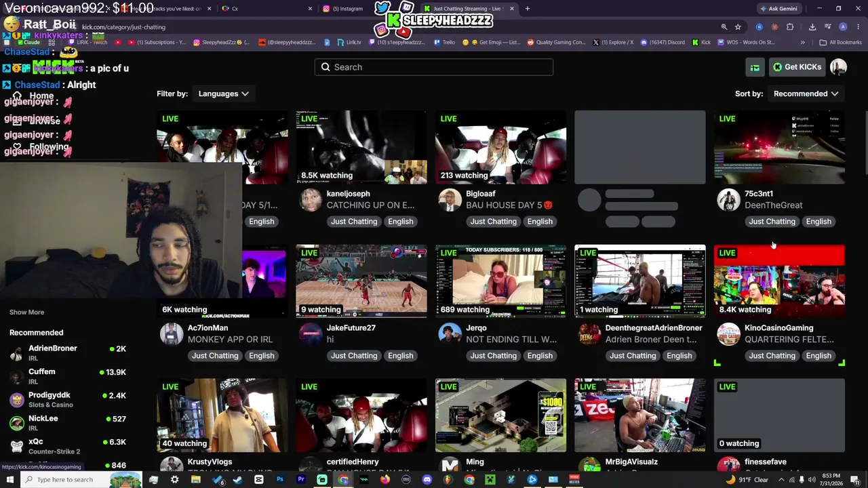Open the kaneljoseph channel name link
Viewport: 868px width, 488px height.
tap(349, 194)
